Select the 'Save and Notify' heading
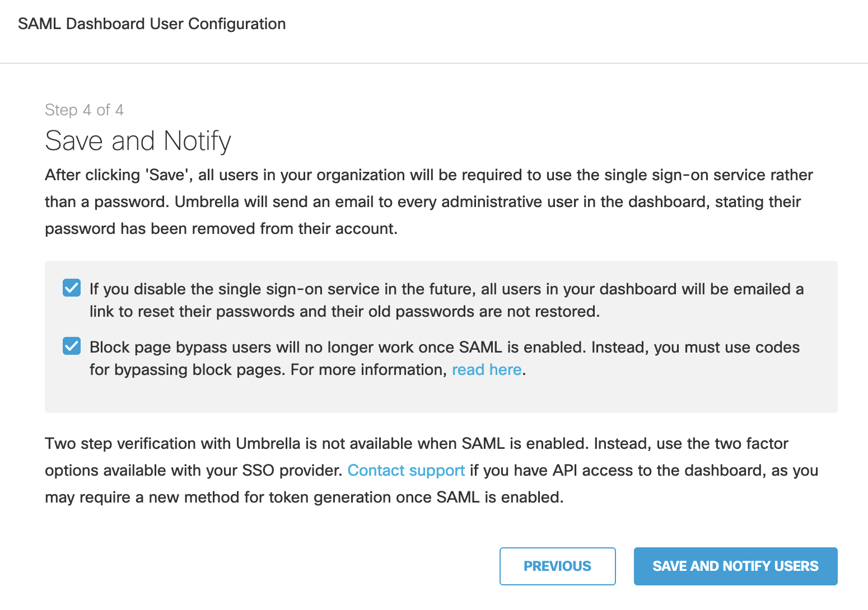868x610 pixels. pos(138,140)
